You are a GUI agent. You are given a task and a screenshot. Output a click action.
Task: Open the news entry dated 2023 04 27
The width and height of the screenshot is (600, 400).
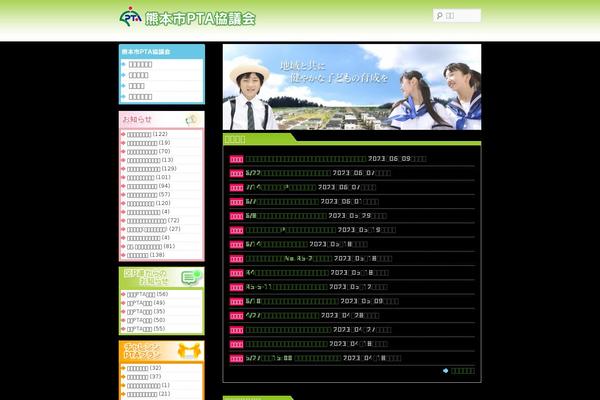tap(289, 330)
